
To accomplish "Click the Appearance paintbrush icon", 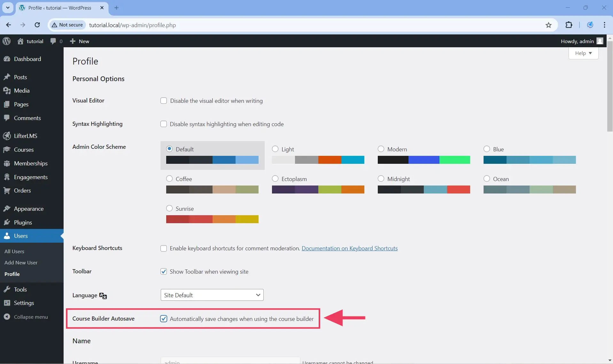I will pos(7,209).
